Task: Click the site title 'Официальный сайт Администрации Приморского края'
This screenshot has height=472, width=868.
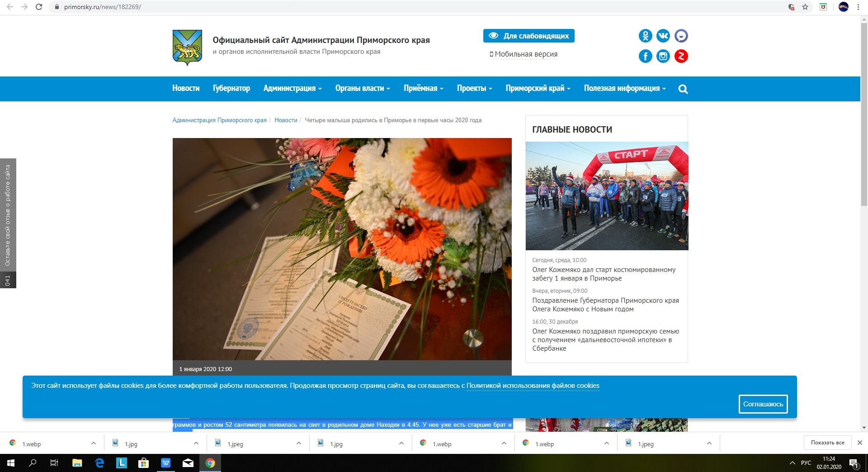Action: point(321,40)
